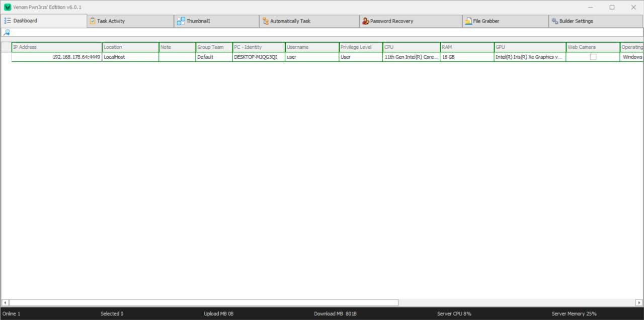Open the Thumbnail tab
Viewport: 644px width, 320px height.
(x=217, y=21)
